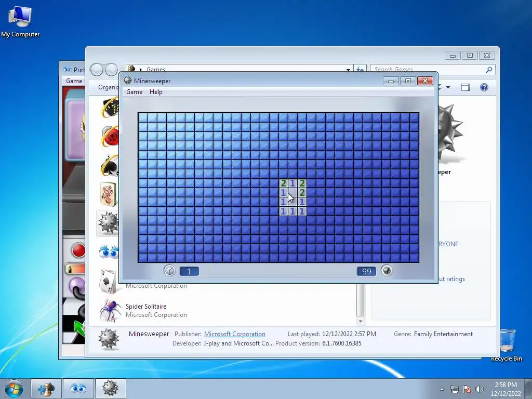Open the Windows Start button
Viewport: 532px width, 399px height.
point(14,389)
